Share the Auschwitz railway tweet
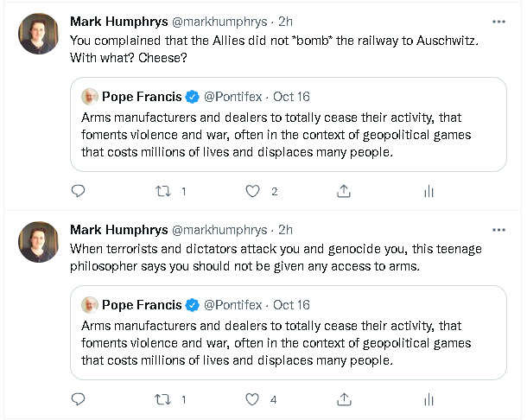This screenshot has height=420, width=527. click(x=343, y=191)
